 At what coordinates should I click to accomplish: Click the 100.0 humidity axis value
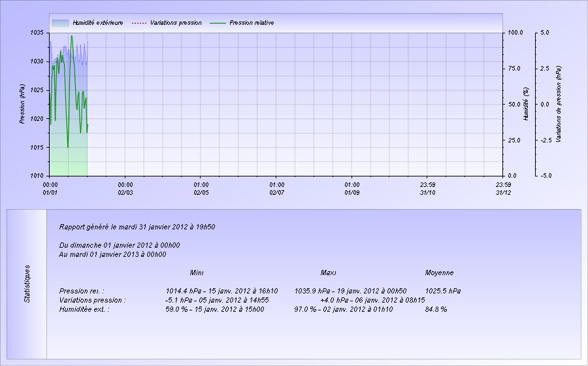(x=515, y=33)
